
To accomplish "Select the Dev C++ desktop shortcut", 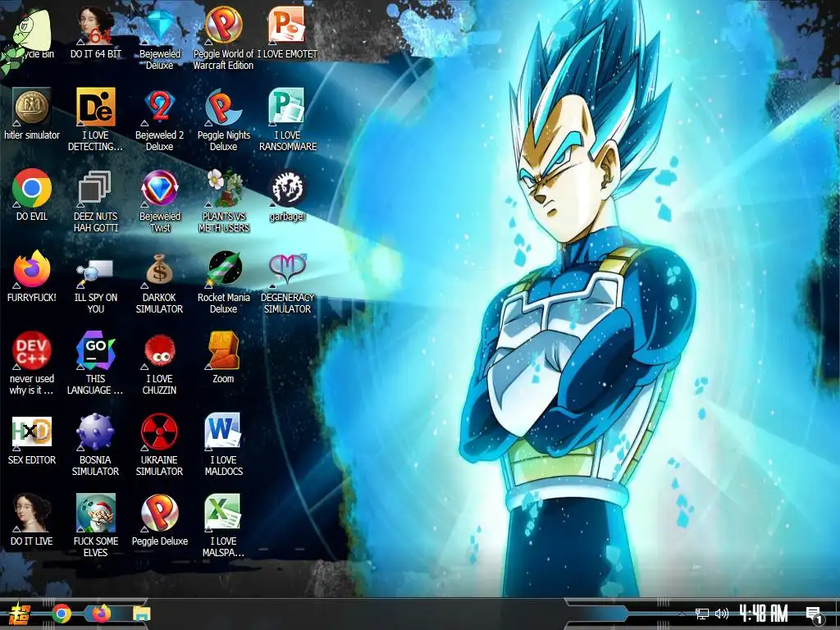I will pos(32,350).
